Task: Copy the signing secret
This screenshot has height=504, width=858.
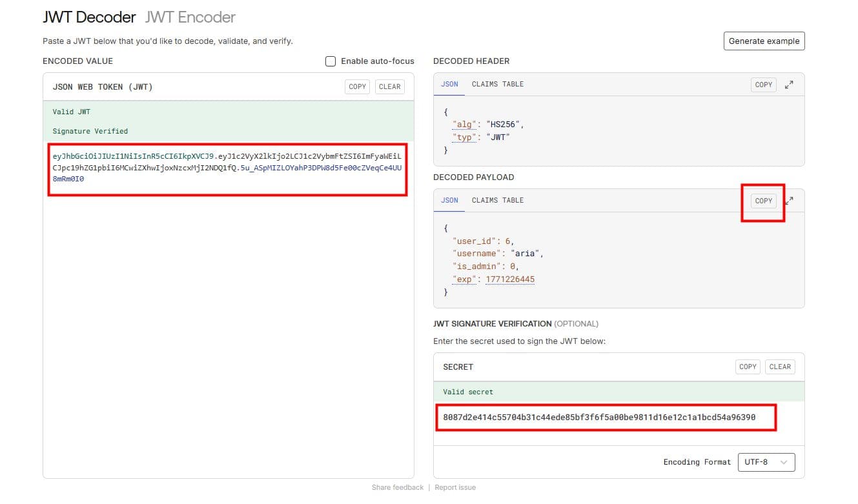Action: pos(748,367)
